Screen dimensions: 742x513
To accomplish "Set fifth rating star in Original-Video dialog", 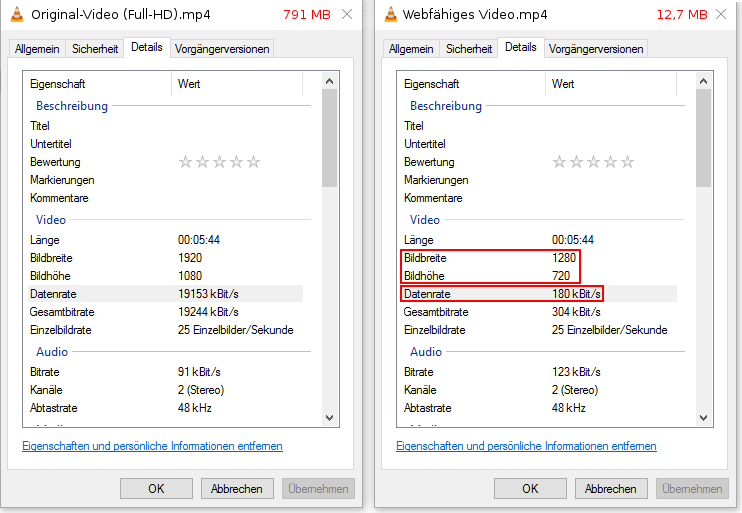I will pyautogui.click(x=254, y=162).
